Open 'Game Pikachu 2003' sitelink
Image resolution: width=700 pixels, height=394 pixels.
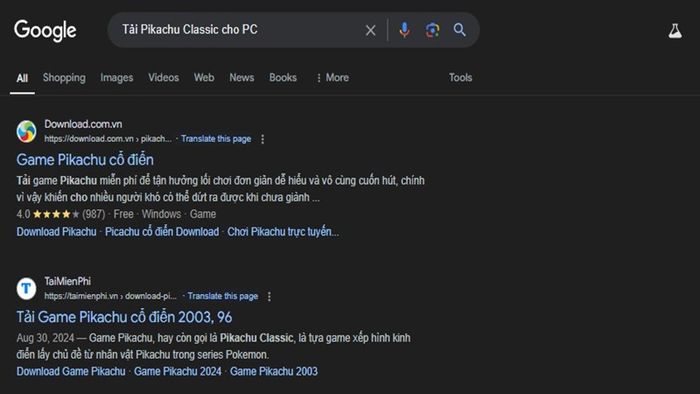[x=274, y=371]
